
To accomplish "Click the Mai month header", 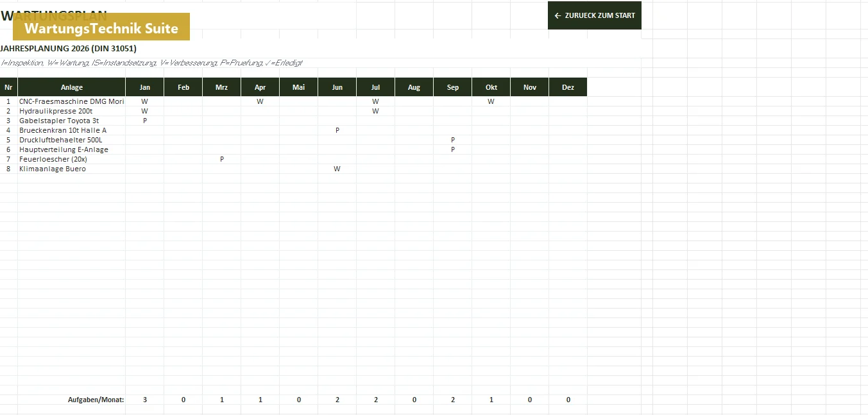I will [x=299, y=87].
